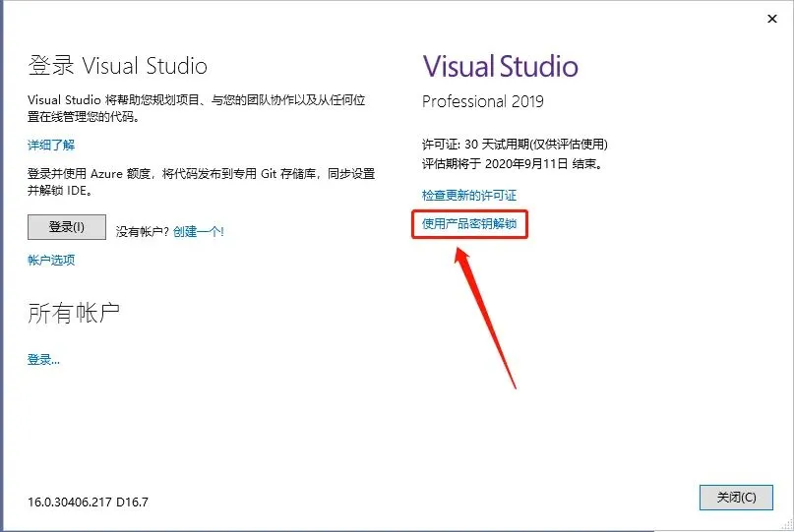The width and height of the screenshot is (794, 532).
Task: Close the dialog with the X icon
Action: pyautogui.click(x=771, y=19)
